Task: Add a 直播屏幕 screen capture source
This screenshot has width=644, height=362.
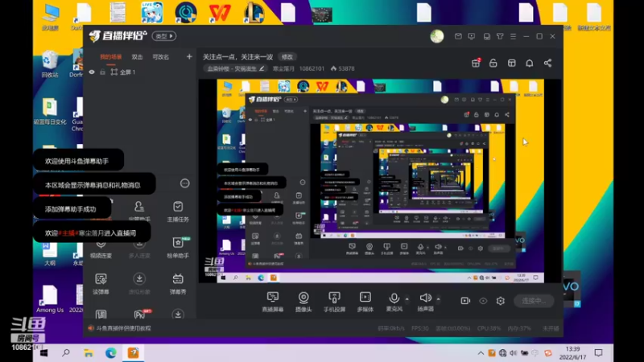Action: [273, 301]
